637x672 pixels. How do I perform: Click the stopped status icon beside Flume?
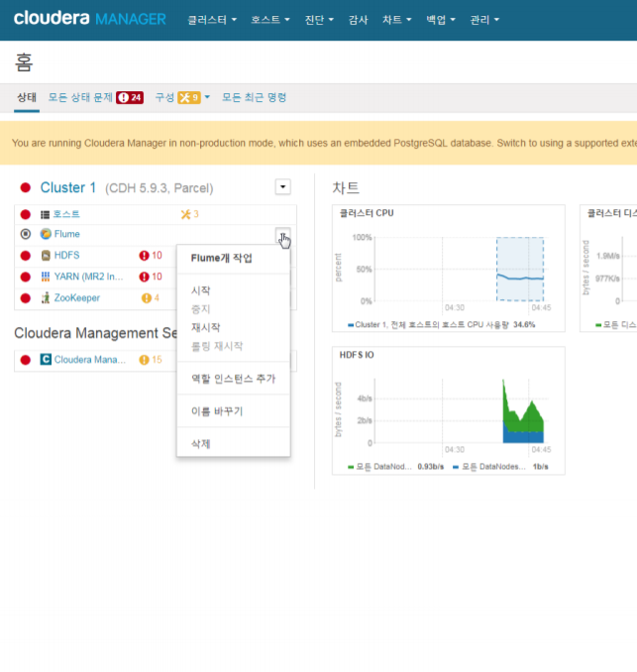pos(26,234)
